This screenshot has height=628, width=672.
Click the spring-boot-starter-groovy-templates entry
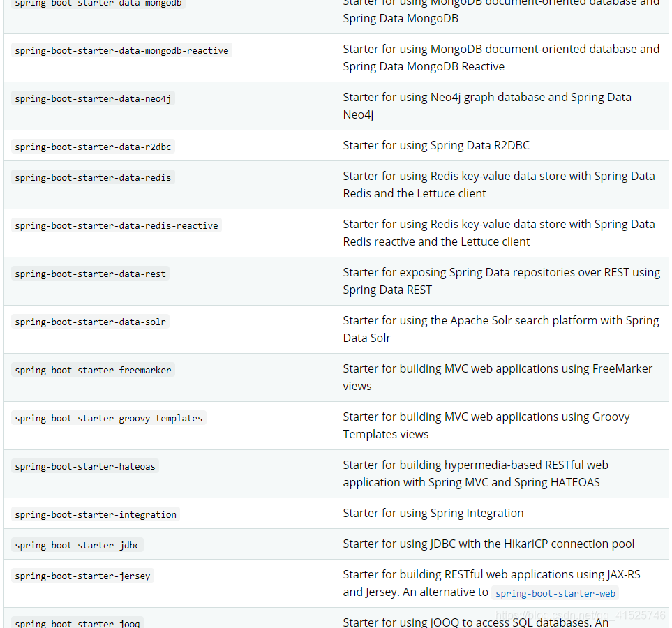point(109,417)
